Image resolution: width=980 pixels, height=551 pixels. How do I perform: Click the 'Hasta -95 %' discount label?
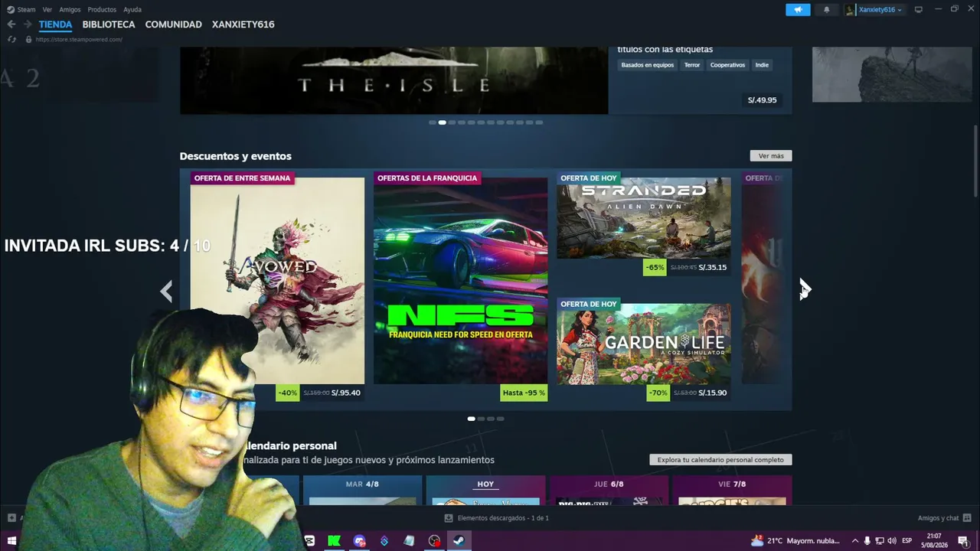coord(524,393)
